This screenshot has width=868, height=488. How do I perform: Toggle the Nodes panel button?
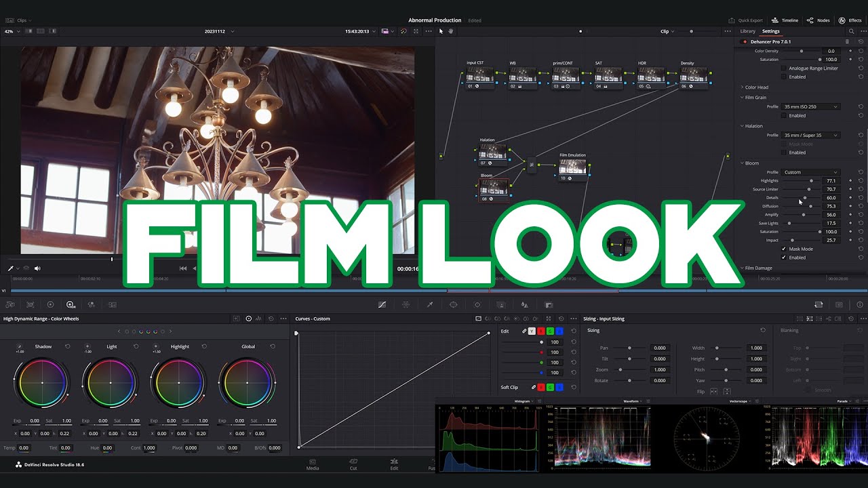pos(818,20)
